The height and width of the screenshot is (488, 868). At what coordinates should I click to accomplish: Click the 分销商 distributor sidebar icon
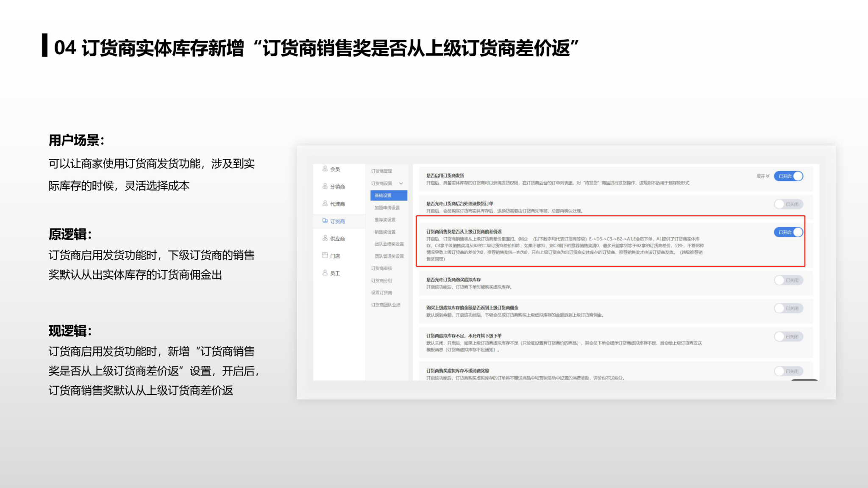point(325,186)
